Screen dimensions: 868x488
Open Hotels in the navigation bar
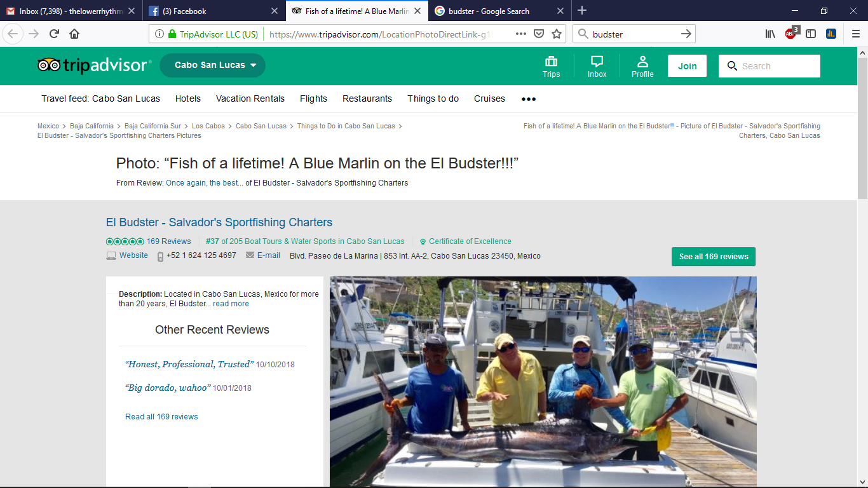188,98
